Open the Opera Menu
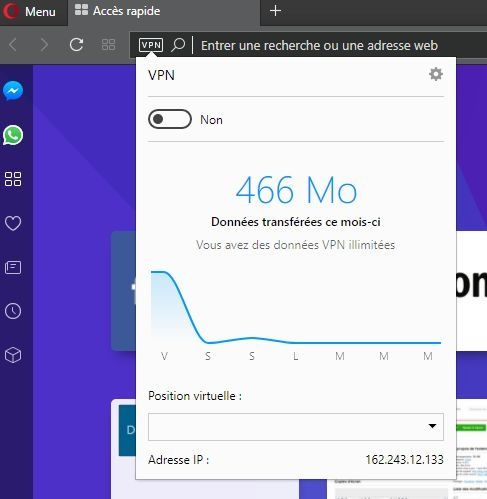 click(29, 11)
